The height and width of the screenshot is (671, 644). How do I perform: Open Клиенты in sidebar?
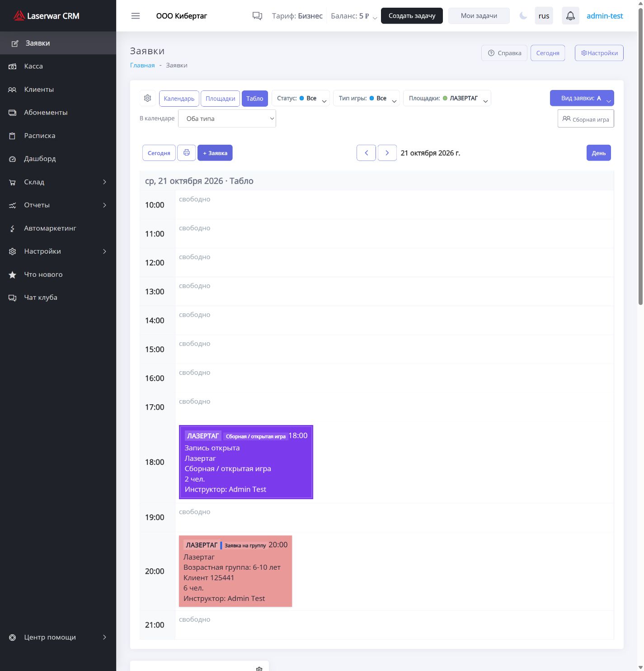(58, 90)
